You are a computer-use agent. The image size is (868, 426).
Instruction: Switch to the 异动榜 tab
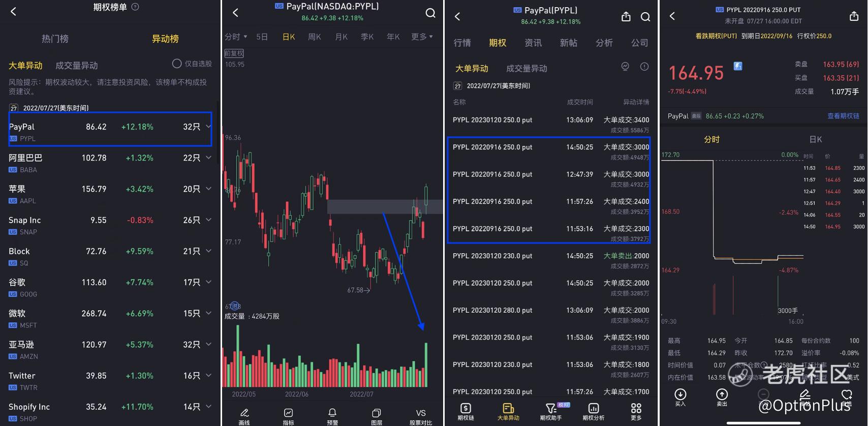[x=165, y=39]
